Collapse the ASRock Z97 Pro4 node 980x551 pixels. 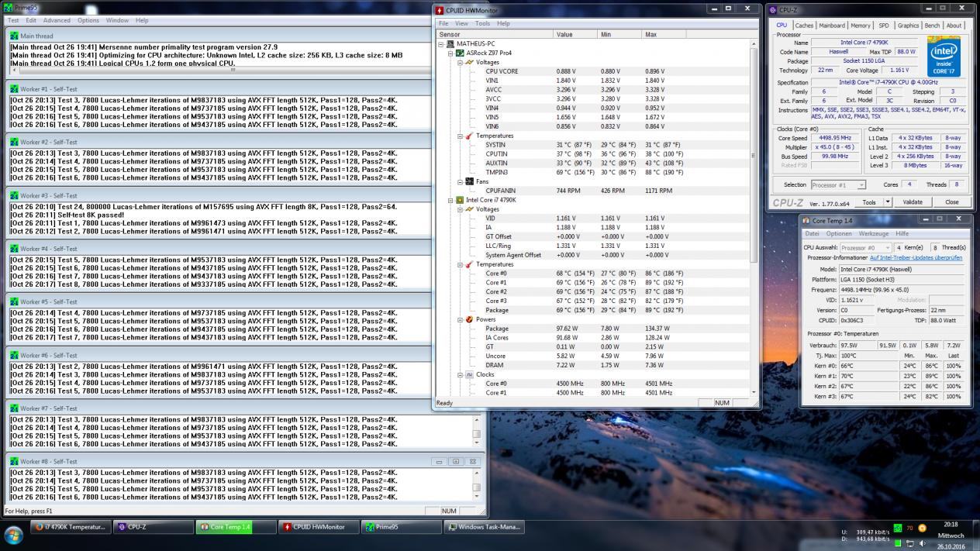pos(450,53)
